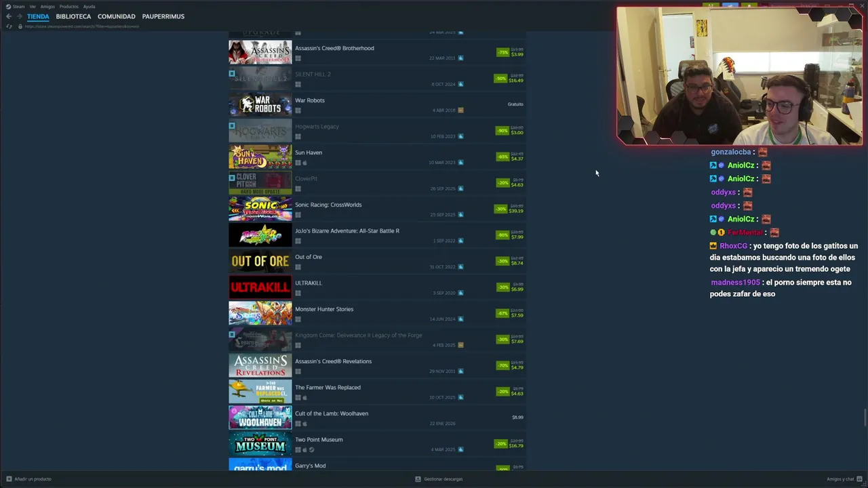This screenshot has width=868, height=488.
Task: Click the Gratuito price on War Robots
Action: (x=515, y=104)
